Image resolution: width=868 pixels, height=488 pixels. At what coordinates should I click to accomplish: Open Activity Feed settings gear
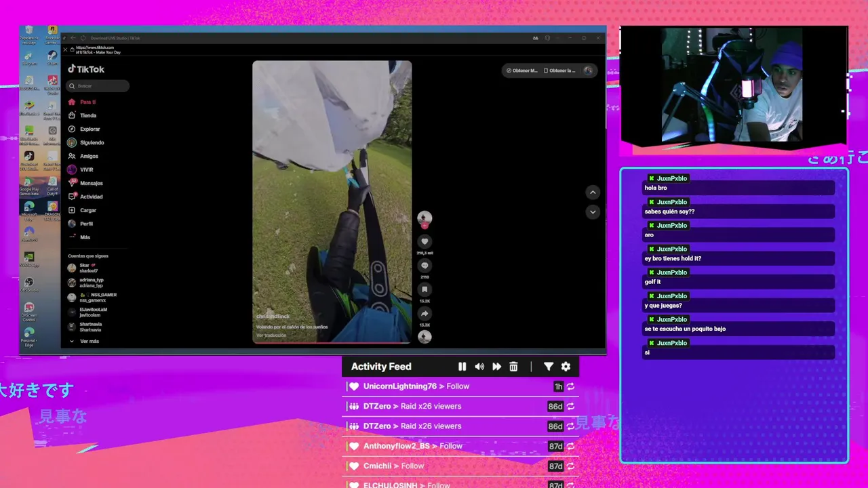[x=566, y=367]
